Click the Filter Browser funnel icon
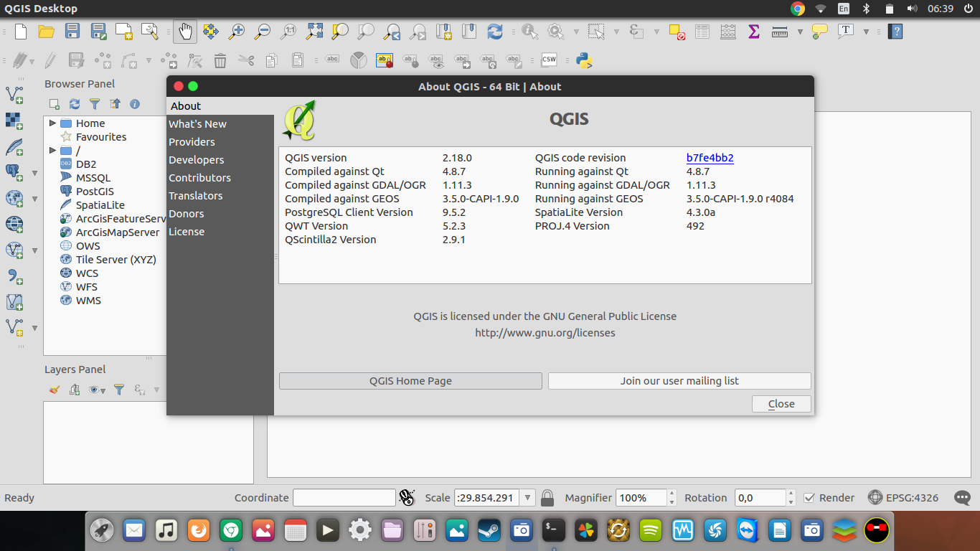Viewport: 980px width, 551px height. 94,104
